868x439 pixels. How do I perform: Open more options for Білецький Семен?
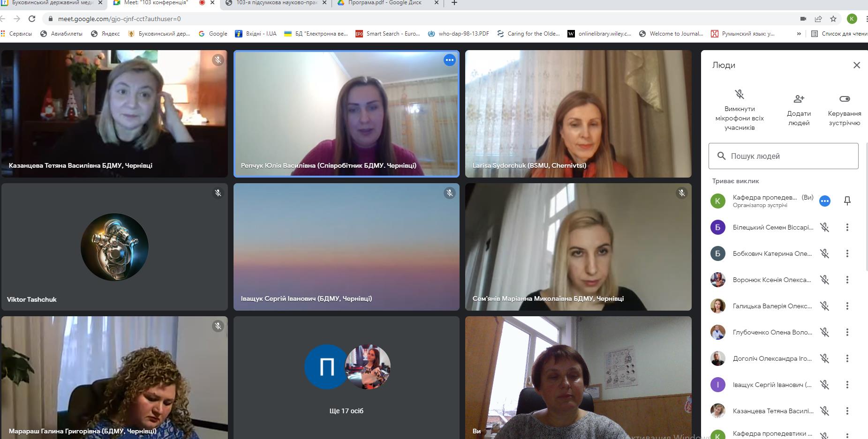pyautogui.click(x=847, y=227)
